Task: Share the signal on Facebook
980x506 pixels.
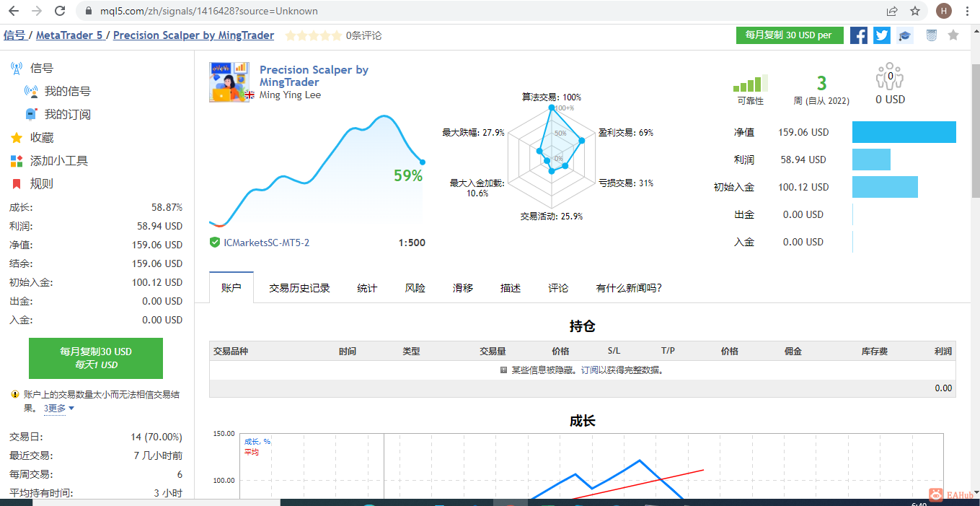Action: pyautogui.click(x=858, y=35)
